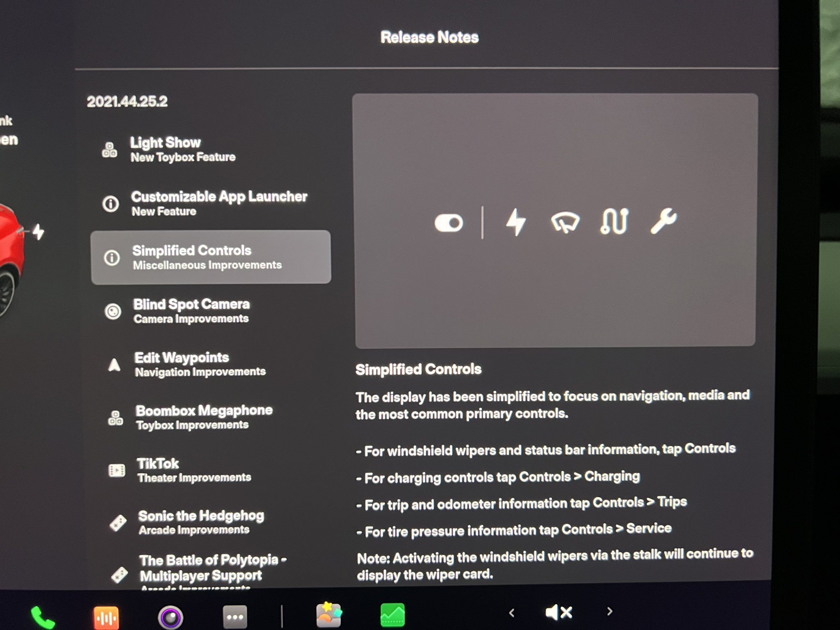Open Blind Spot Camera release note
Image resolution: width=840 pixels, height=630 pixels.
tap(191, 311)
